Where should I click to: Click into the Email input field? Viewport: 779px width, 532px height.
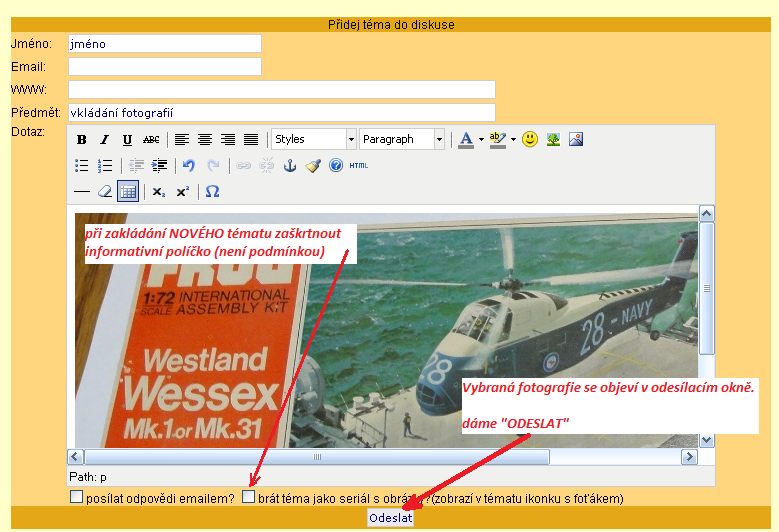(165, 67)
